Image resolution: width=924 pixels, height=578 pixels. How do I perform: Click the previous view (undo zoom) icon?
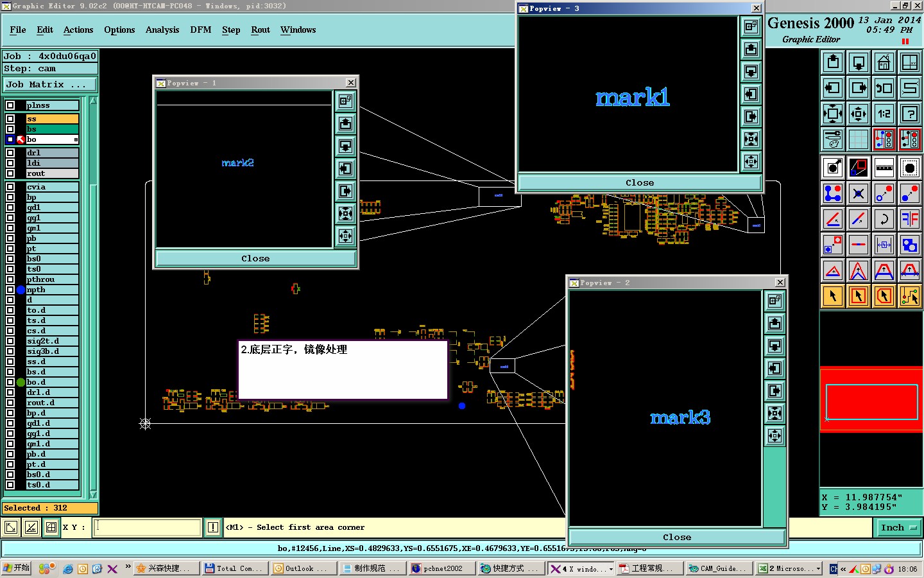[884, 88]
